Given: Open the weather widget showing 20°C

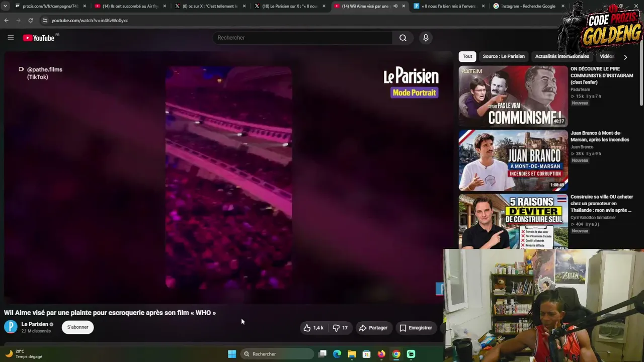Looking at the screenshot, I should pyautogui.click(x=24, y=354).
